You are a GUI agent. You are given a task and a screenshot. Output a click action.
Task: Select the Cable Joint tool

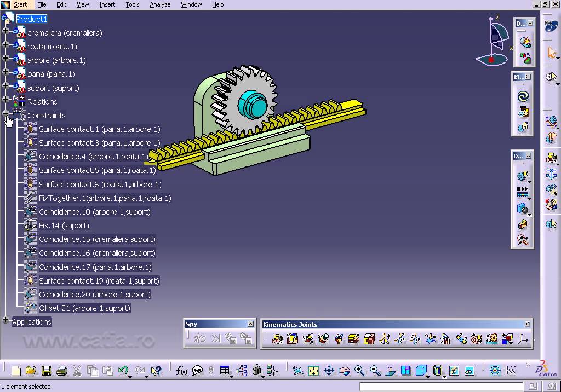point(507,338)
